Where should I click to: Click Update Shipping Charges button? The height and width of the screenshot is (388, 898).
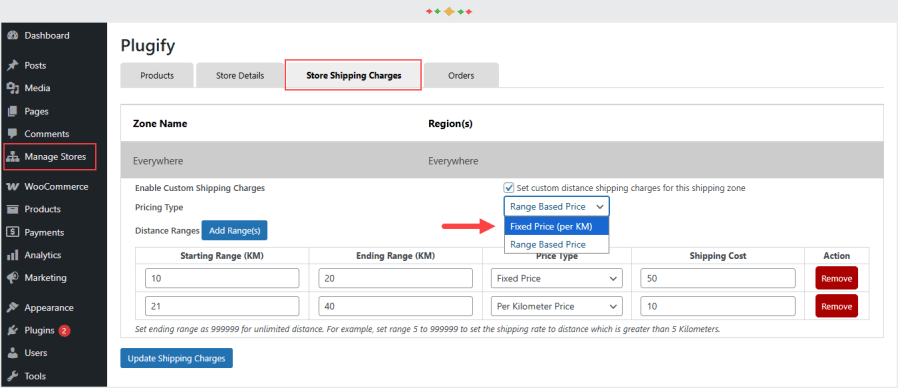pos(176,358)
